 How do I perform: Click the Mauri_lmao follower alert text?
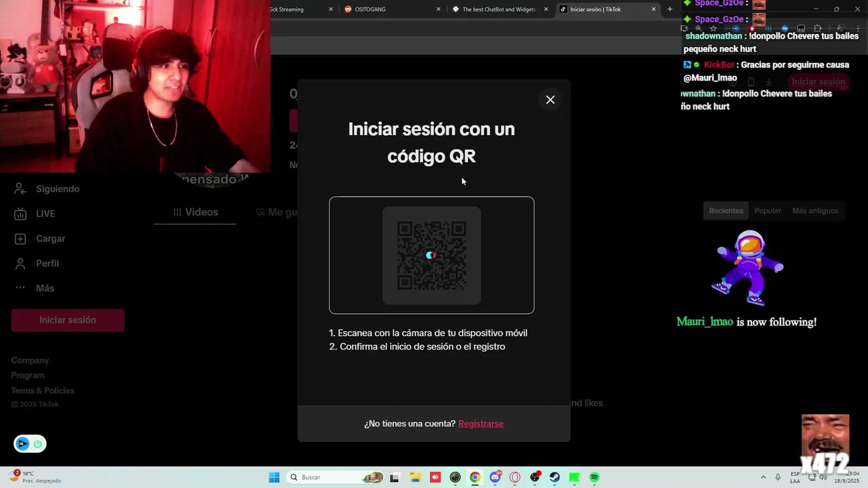click(747, 323)
